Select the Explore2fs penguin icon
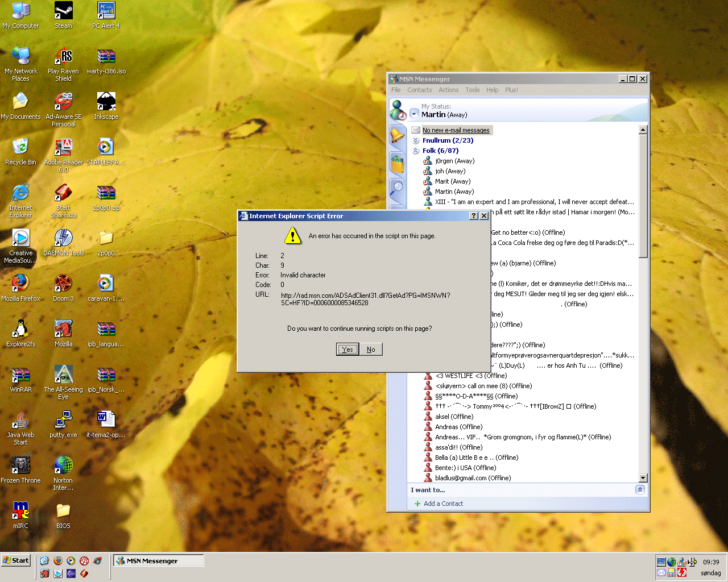The height and width of the screenshot is (582, 728). point(20,333)
